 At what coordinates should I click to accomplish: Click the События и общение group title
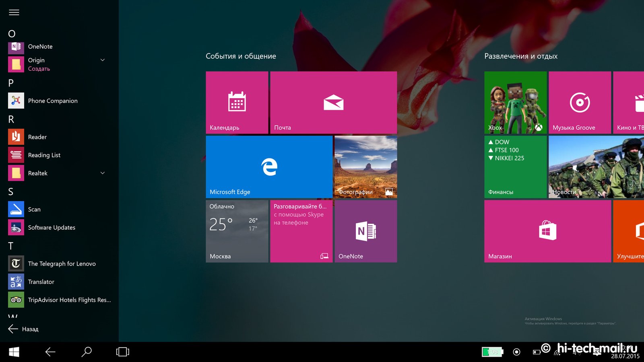coord(241,56)
